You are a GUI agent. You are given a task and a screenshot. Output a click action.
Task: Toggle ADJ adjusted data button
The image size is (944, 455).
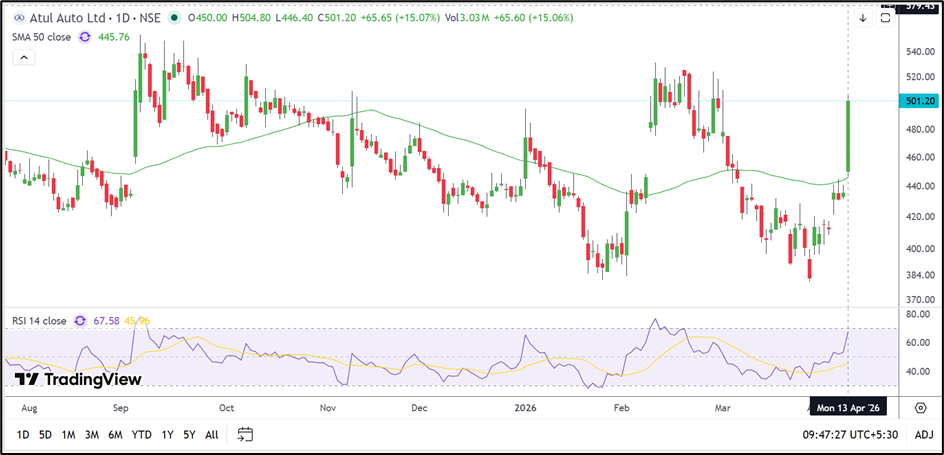923,434
